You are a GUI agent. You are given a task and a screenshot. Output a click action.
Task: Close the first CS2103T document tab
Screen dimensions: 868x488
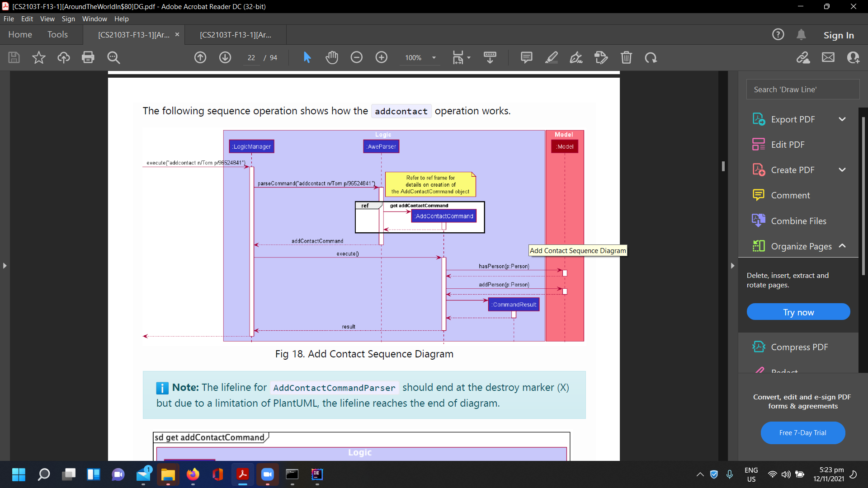coord(177,34)
